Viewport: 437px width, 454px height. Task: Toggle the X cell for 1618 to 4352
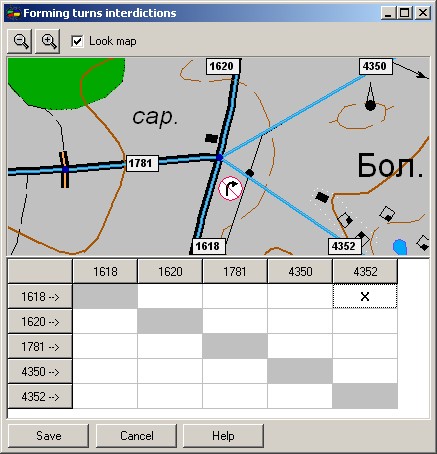[365, 296]
